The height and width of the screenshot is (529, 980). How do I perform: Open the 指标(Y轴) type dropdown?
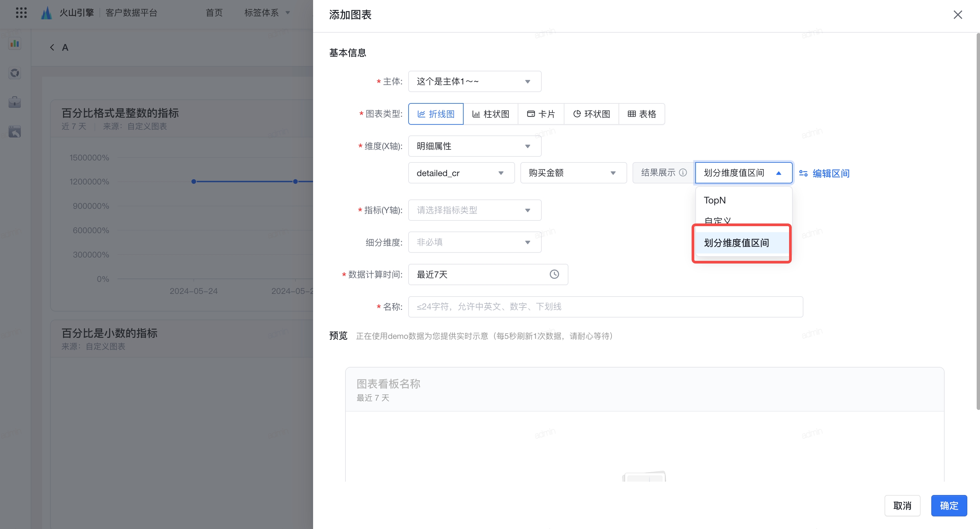475,210
